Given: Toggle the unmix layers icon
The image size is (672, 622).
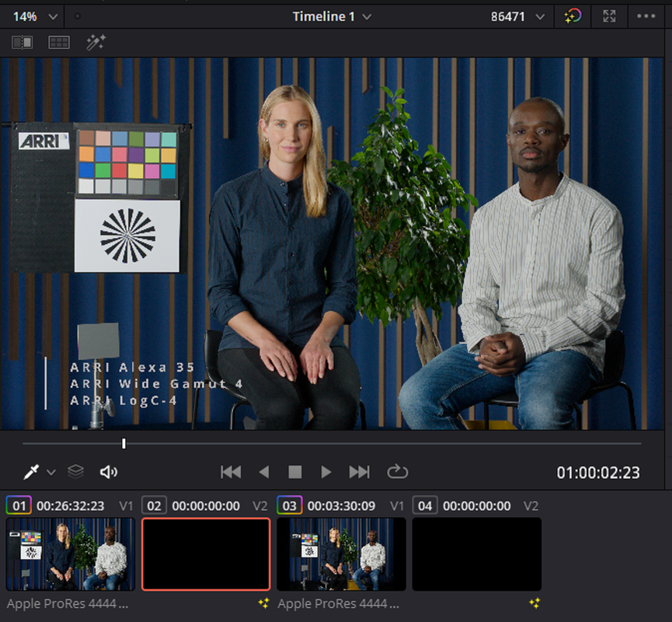Looking at the screenshot, I should (x=76, y=471).
